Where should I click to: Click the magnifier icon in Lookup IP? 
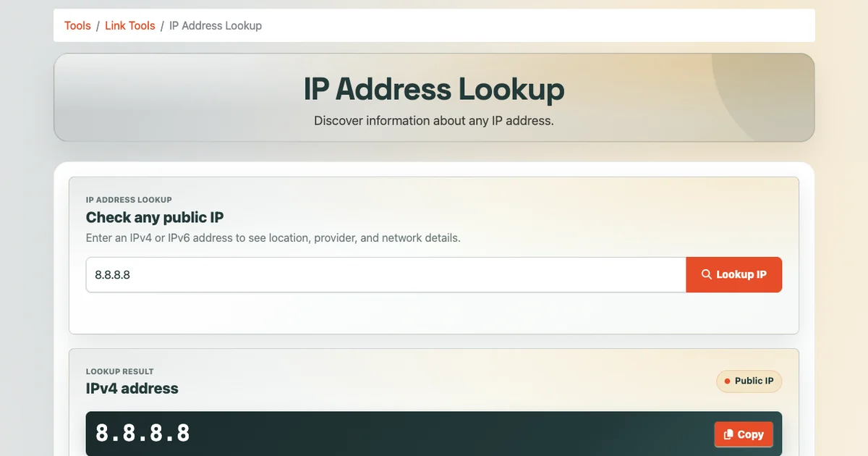coord(707,275)
